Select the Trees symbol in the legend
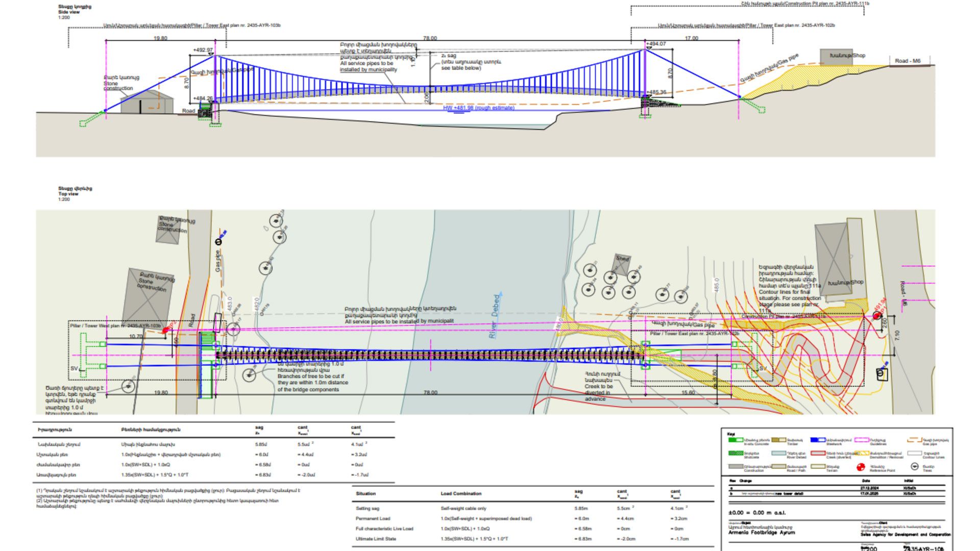This screenshot has width=980, height=551. tap(915, 467)
